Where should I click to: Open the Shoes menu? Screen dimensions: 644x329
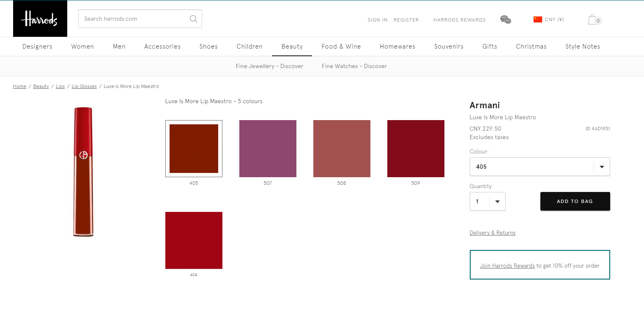[x=208, y=47]
